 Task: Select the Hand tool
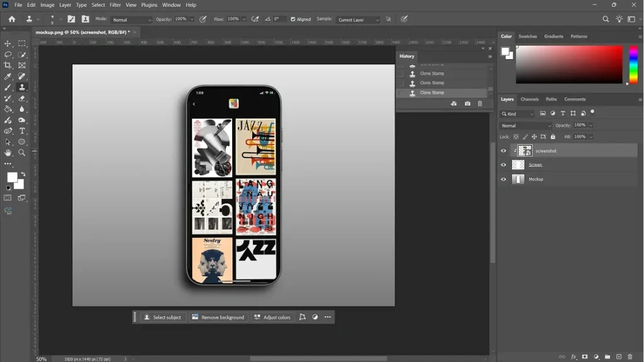coord(8,152)
